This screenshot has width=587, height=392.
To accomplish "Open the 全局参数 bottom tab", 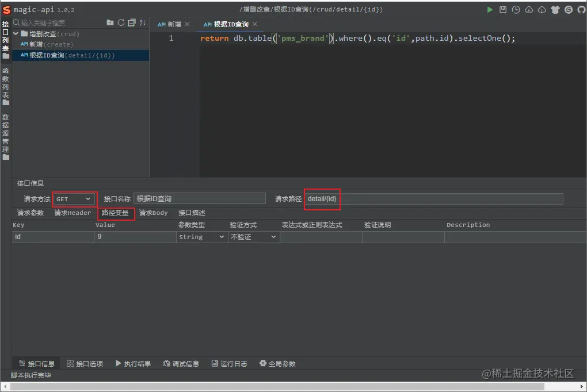I will tap(278, 364).
